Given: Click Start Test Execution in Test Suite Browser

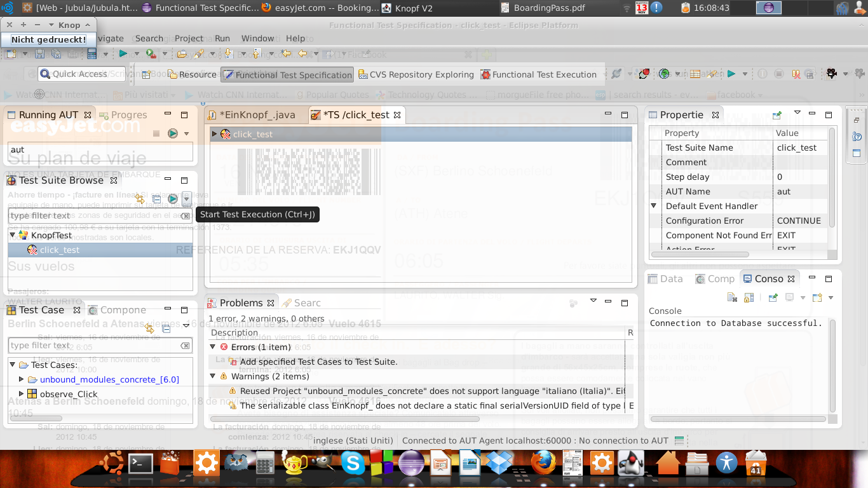Looking at the screenshot, I should coord(172,199).
